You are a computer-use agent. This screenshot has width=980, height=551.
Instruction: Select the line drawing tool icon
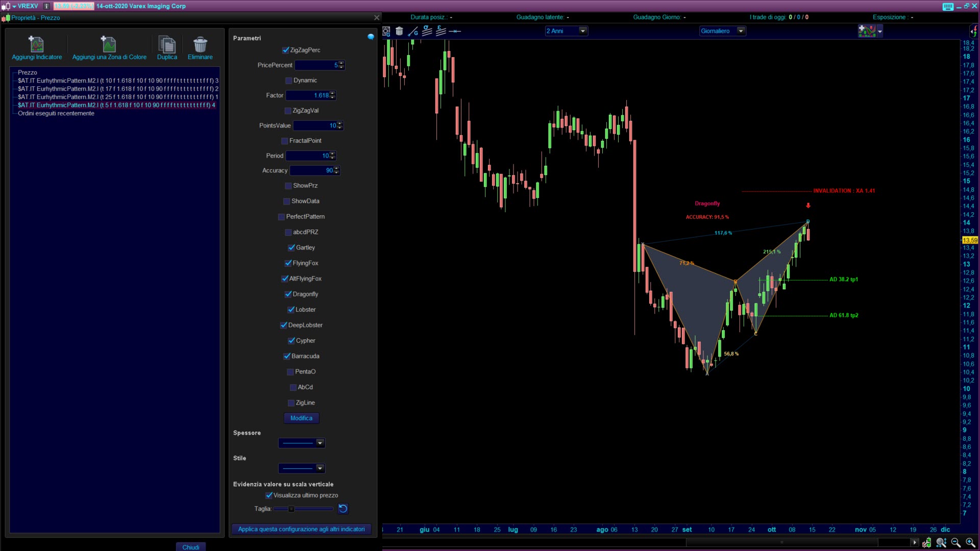pyautogui.click(x=413, y=31)
